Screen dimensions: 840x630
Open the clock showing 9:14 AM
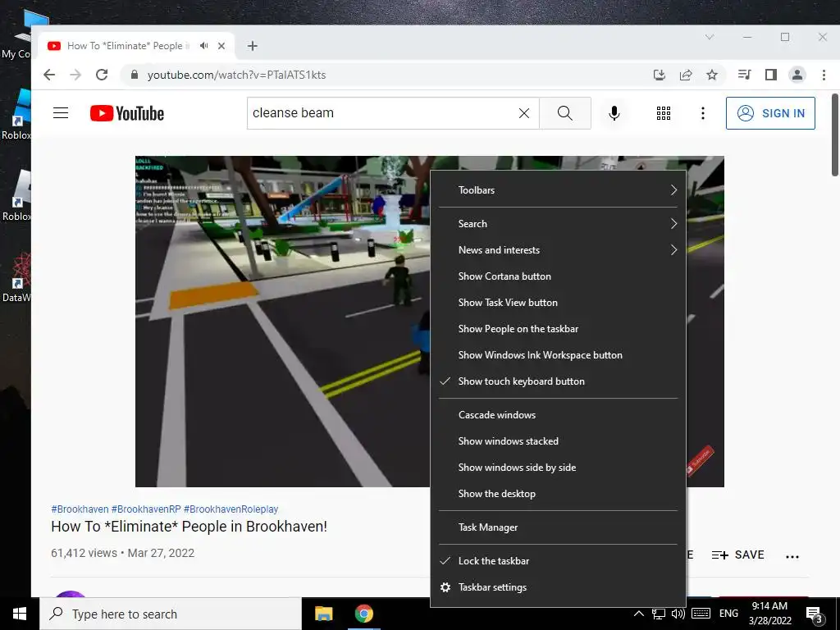click(769, 614)
